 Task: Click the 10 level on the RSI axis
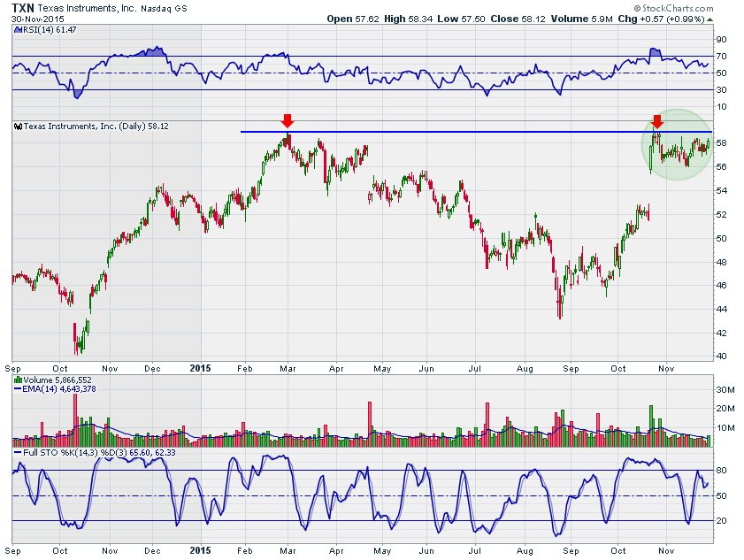pos(721,106)
